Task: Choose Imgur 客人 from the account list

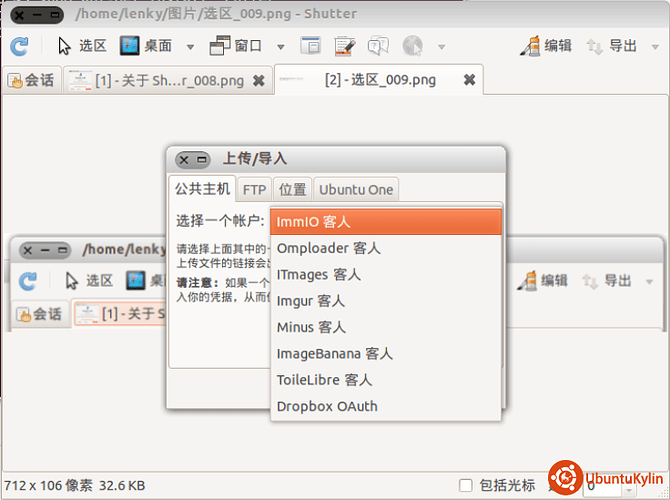Action: click(x=310, y=300)
